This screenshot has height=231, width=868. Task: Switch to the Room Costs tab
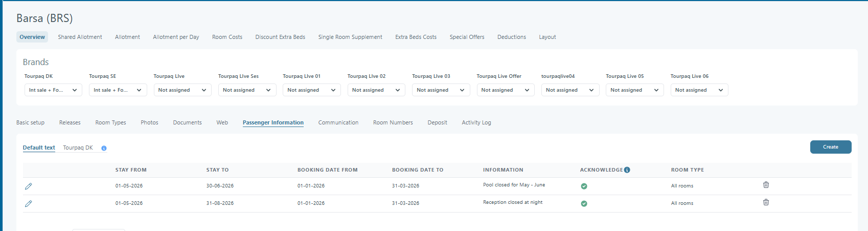point(227,37)
